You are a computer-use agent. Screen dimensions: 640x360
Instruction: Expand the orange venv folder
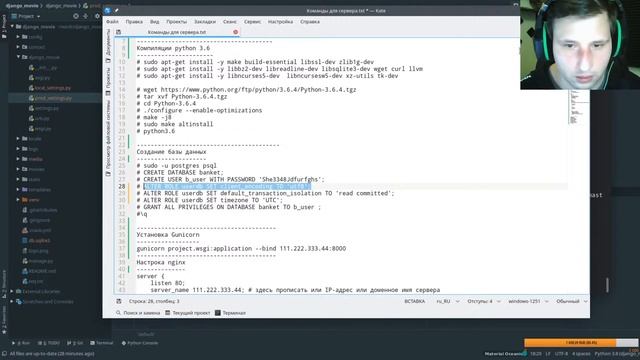click(18, 200)
